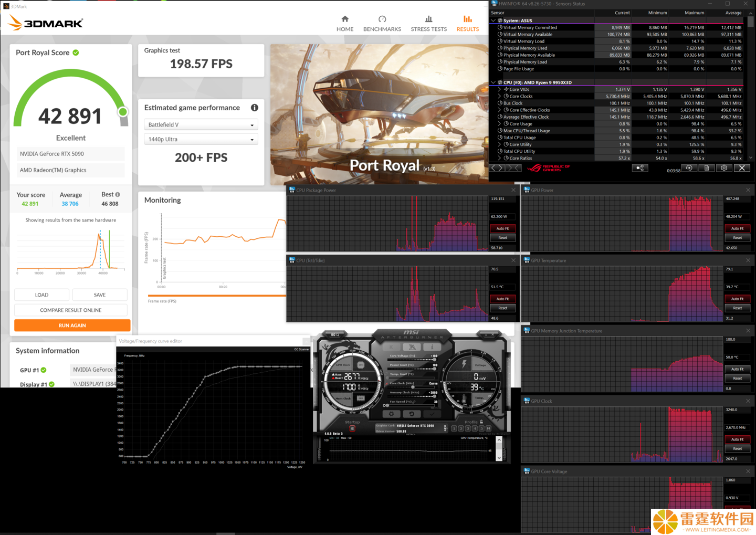
Task: Open Afterburner settings gear button
Action: click(x=391, y=414)
